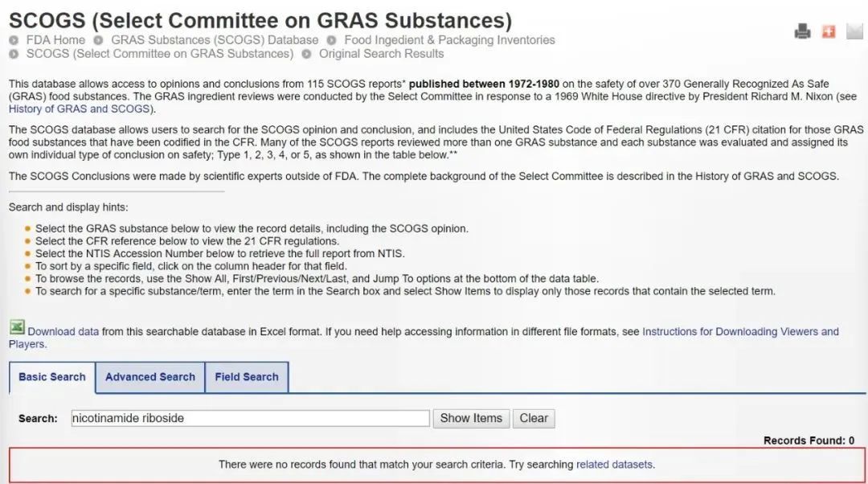The height and width of the screenshot is (484, 868).
Task: Click the envelope email icon
Action: (x=854, y=31)
